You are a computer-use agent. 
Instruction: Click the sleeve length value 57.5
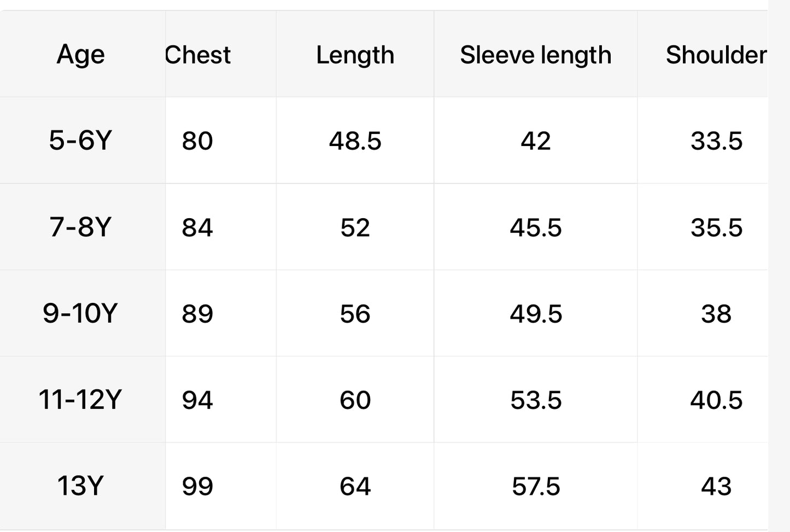pos(535,487)
